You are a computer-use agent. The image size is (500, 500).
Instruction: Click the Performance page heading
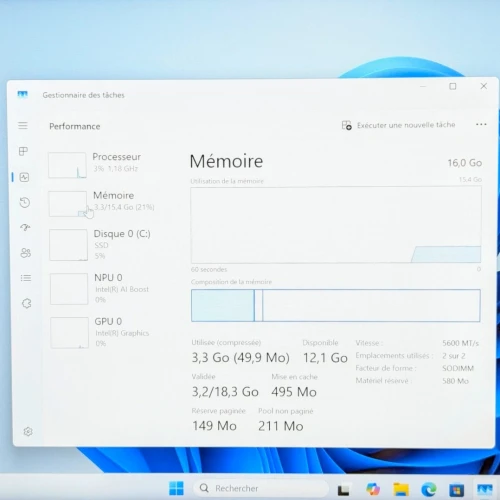tap(75, 126)
